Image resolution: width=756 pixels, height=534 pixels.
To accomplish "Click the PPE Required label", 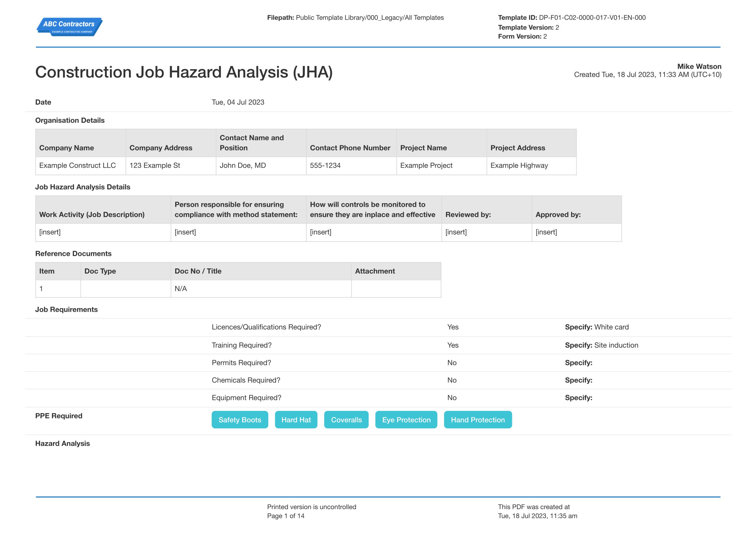I will 59,416.
